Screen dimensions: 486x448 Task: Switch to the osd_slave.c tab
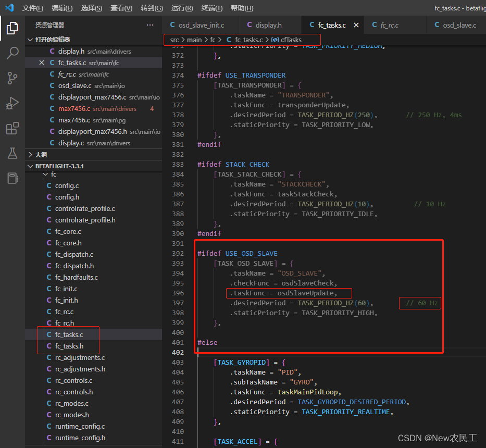[x=456, y=25]
